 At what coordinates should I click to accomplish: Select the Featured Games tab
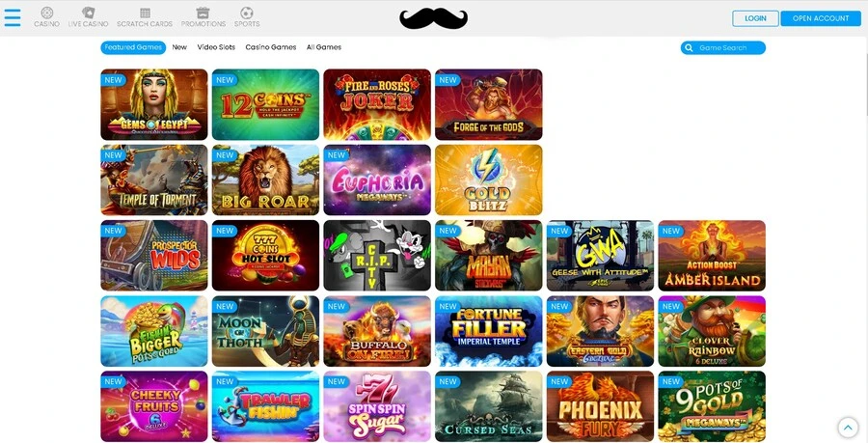133,47
